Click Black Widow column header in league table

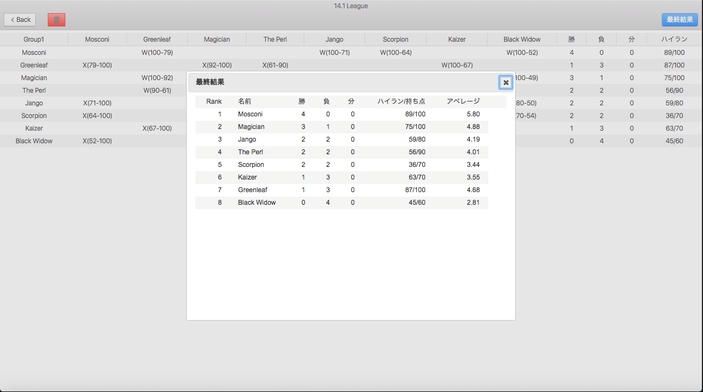coord(522,39)
